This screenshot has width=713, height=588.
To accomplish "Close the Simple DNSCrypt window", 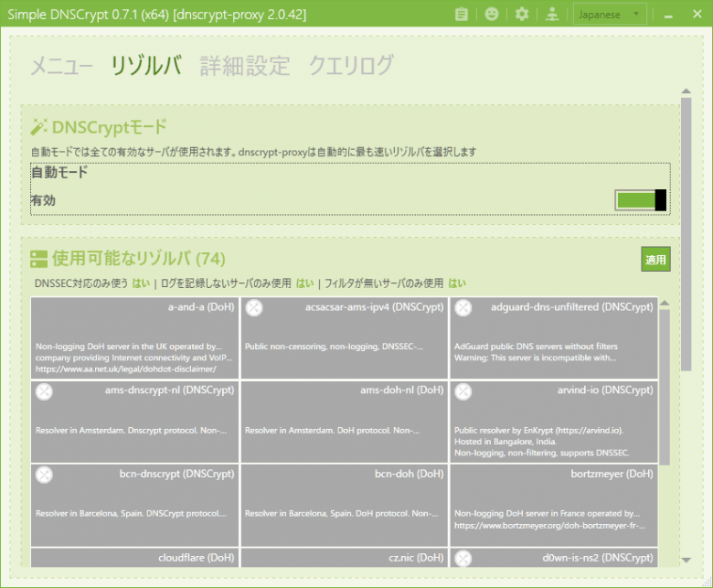I will [697, 15].
